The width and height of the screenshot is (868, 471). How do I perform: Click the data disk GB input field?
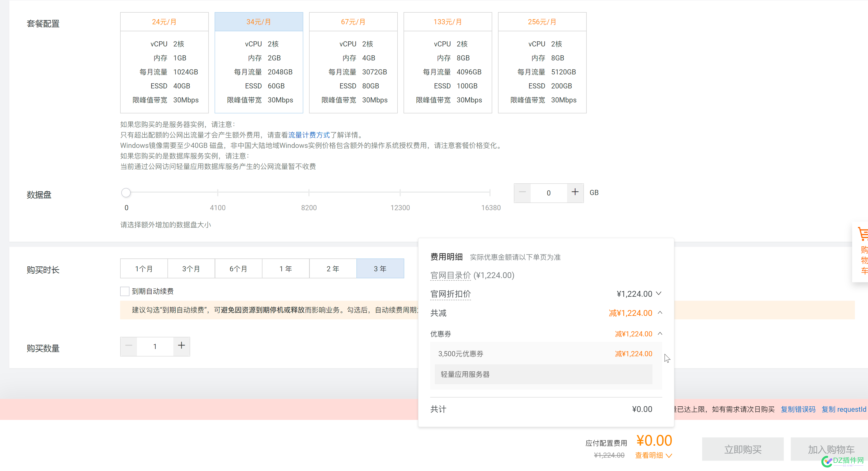[x=549, y=193]
